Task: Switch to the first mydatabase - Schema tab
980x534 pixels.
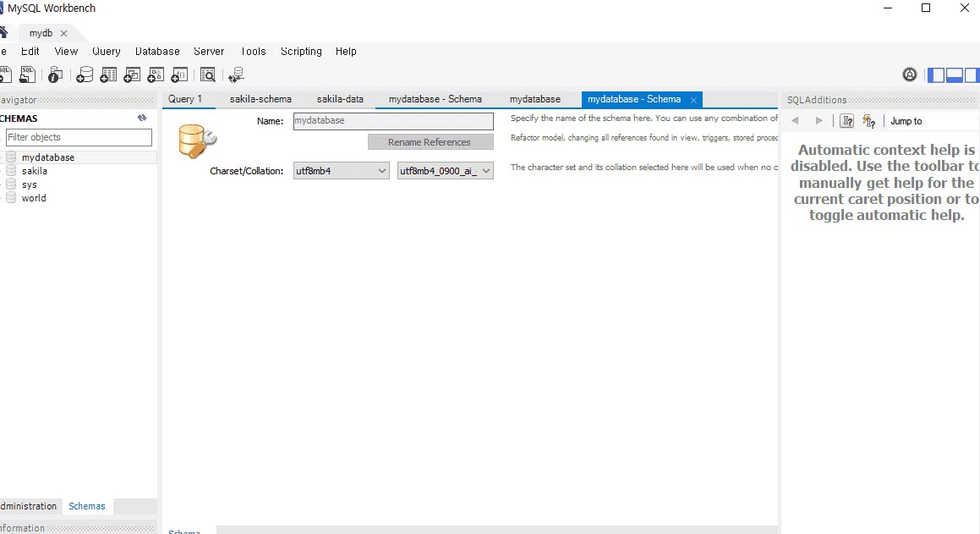Action: coord(435,99)
